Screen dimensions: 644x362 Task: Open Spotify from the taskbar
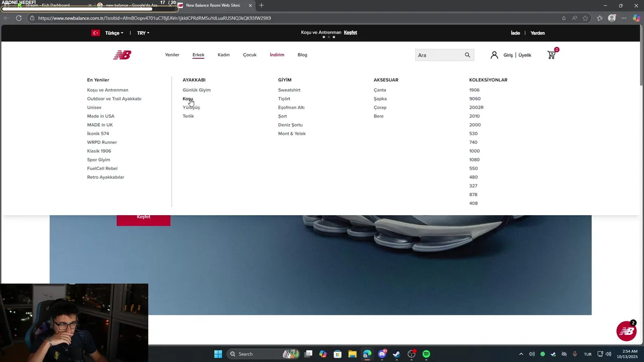tap(426, 354)
